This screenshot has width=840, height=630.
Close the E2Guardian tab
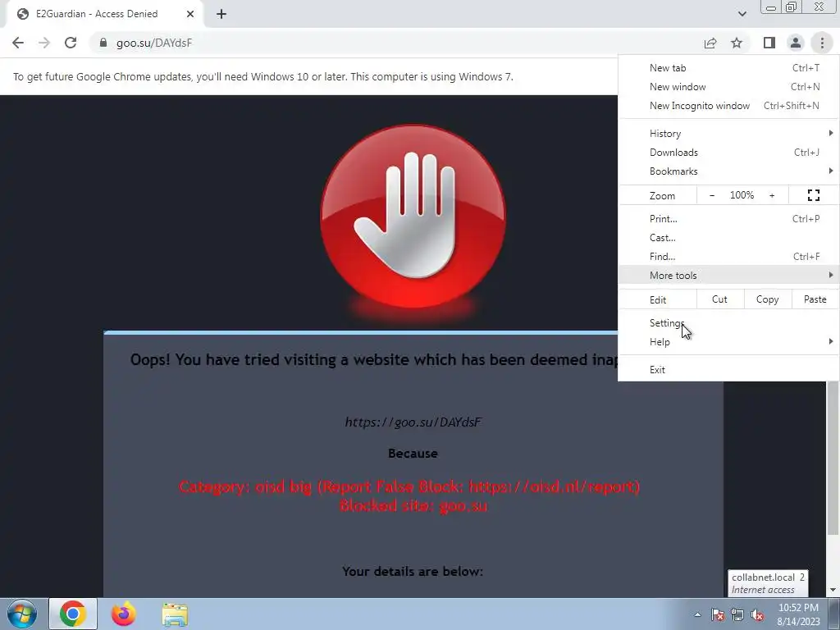pos(190,14)
